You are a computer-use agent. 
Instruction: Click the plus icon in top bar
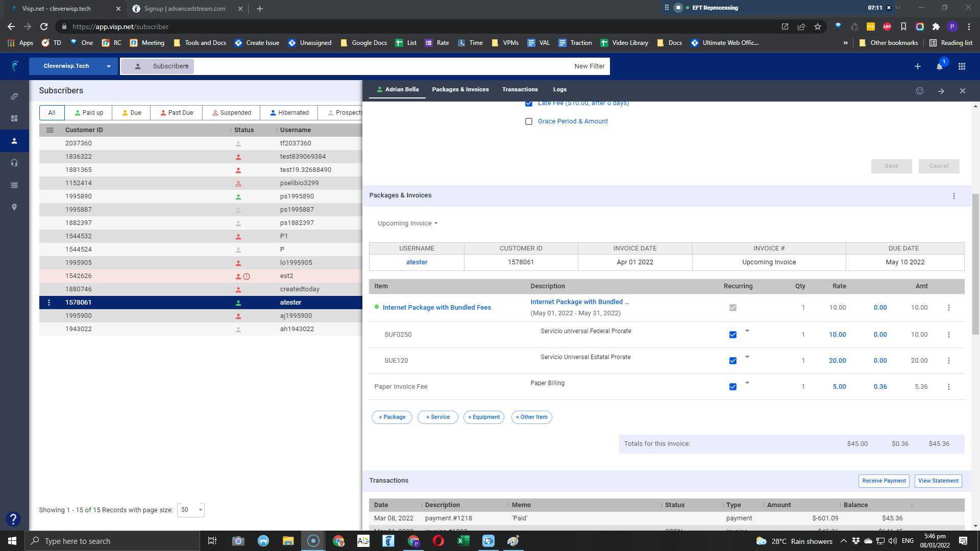click(917, 66)
